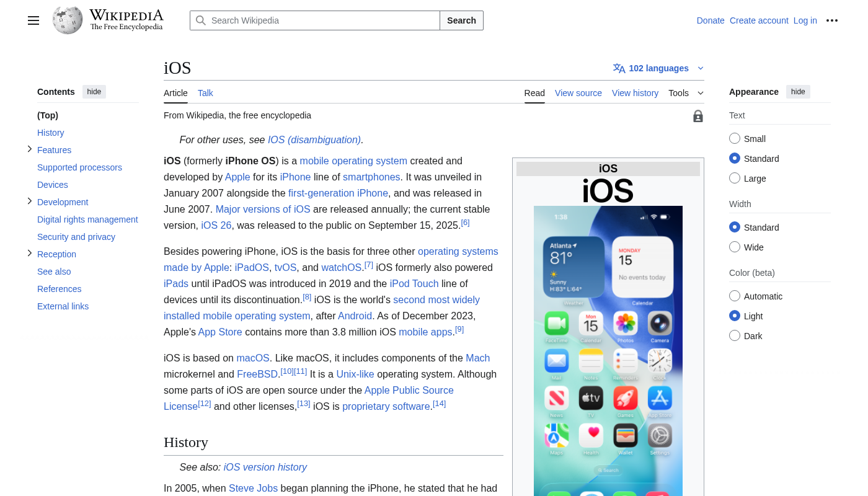Select the Small text size option
This screenshot has width=868, height=496.
(x=735, y=139)
